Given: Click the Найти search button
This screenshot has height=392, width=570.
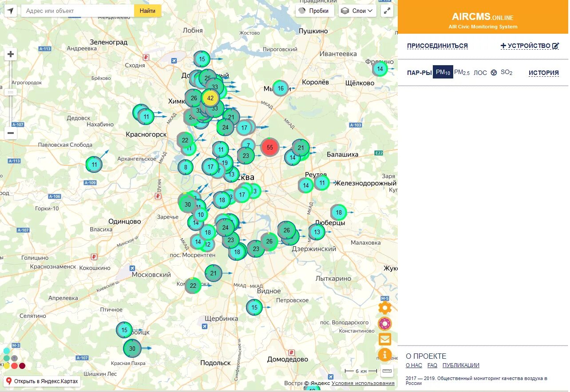Looking at the screenshot, I should pyautogui.click(x=147, y=11).
